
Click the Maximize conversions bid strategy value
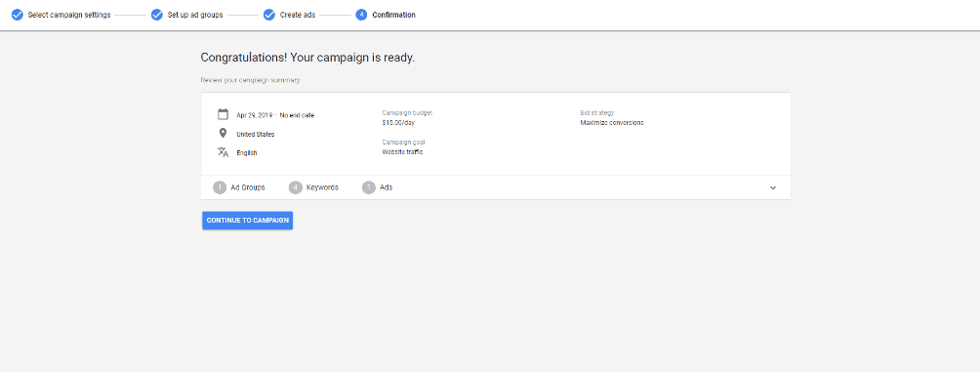pos(612,123)
